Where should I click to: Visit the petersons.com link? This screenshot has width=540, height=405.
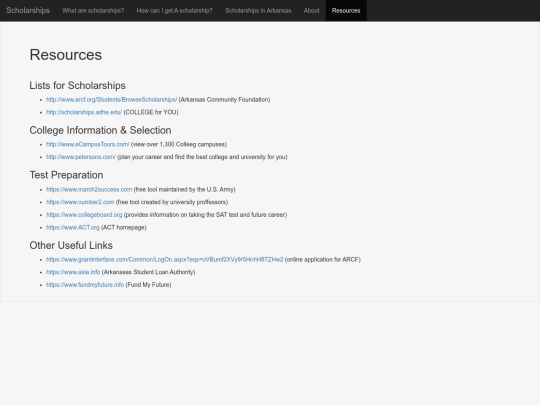click(x=81, y=157)
